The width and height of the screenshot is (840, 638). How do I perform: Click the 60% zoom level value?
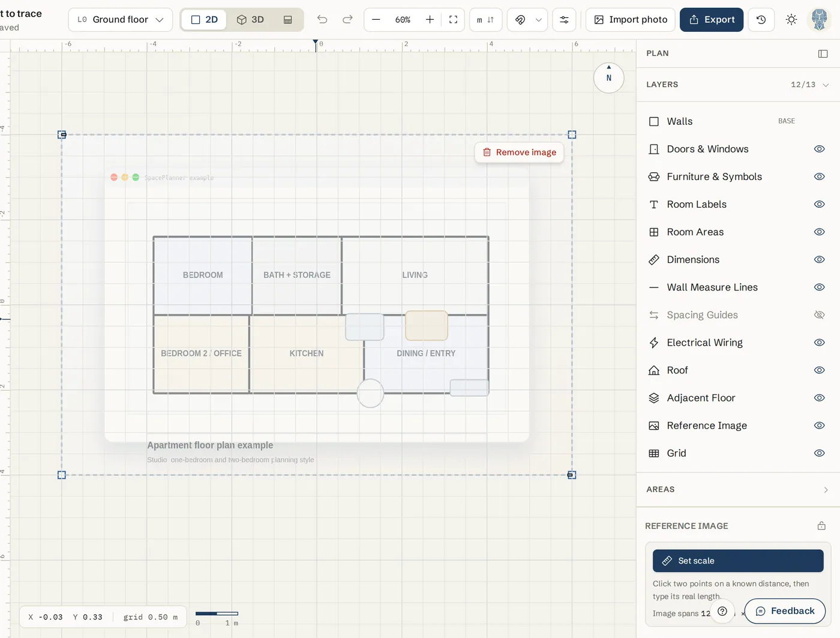(x=403, y=20)
